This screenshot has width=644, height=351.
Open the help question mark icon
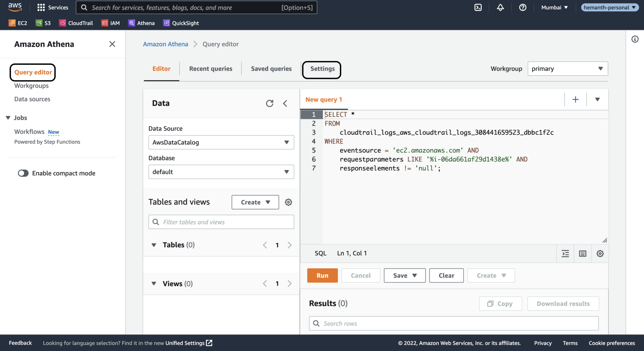point(522,7)
